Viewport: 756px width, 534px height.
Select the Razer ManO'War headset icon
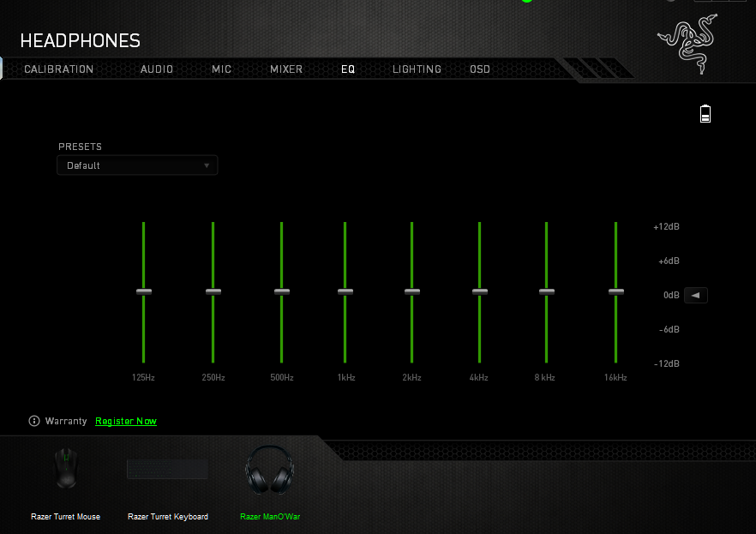269,471
